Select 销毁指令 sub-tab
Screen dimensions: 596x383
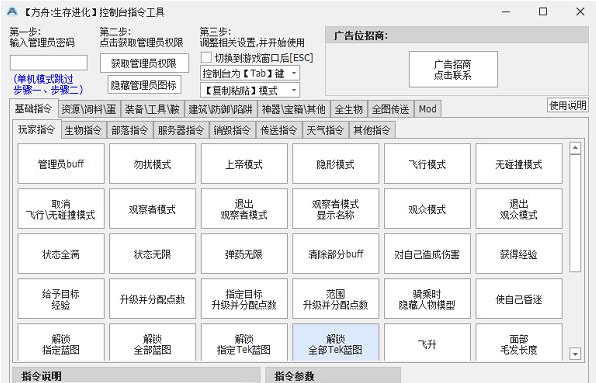(x=232, y=130)
